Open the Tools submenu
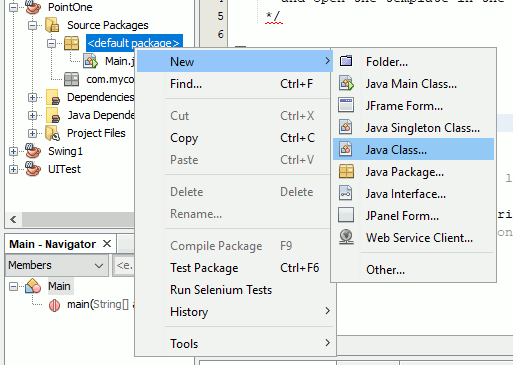This screenshot has height=365, width=513. pos(235,344)
